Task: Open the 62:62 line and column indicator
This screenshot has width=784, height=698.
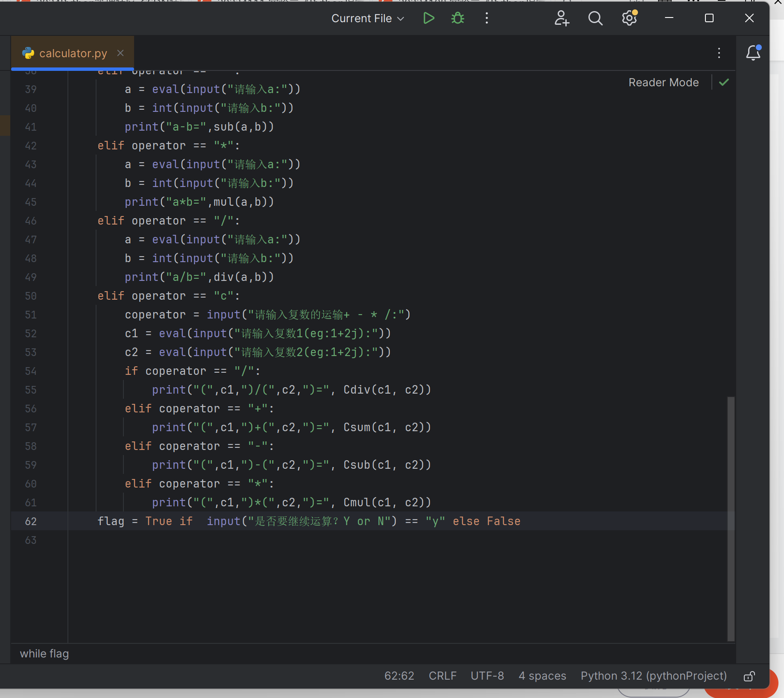Action: coord(399,676)
